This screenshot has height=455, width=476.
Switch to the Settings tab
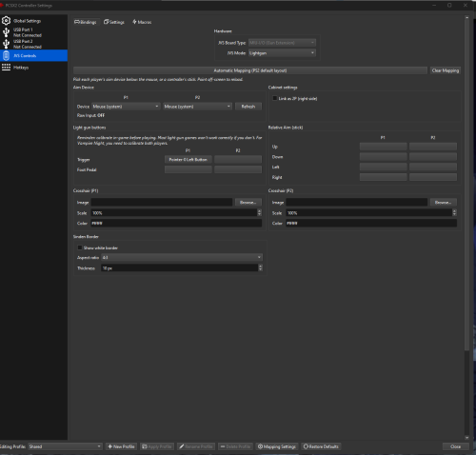[x=114, y=22]
